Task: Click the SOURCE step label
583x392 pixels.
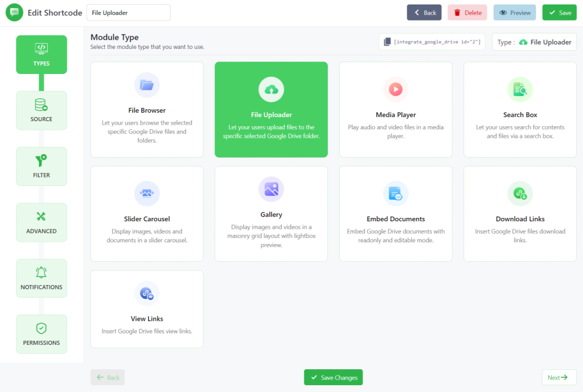Action: coord(41,119)
